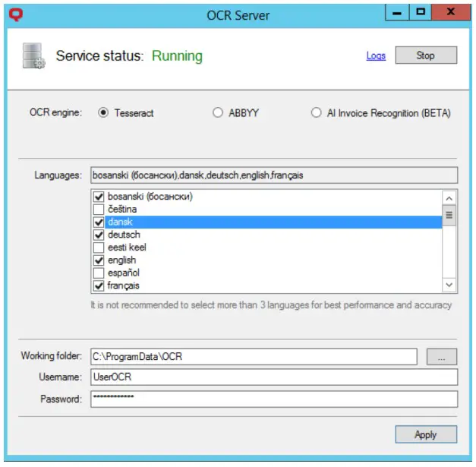Stop the OCR service
The width and height of the screenshot is (476, 467).
(x=426, y=55)
